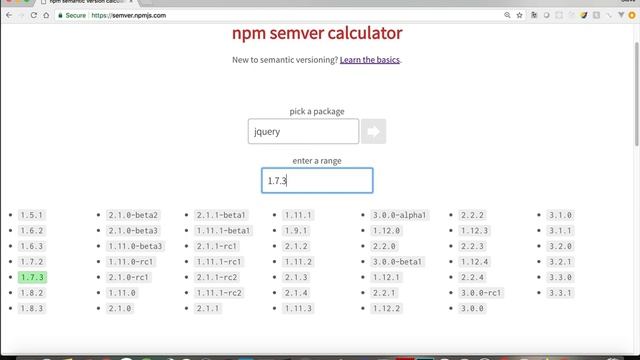Bookmark the page with the star icon
Image resolution: width=640 pixels, height=360 pixels.
[x=519, y=15]
